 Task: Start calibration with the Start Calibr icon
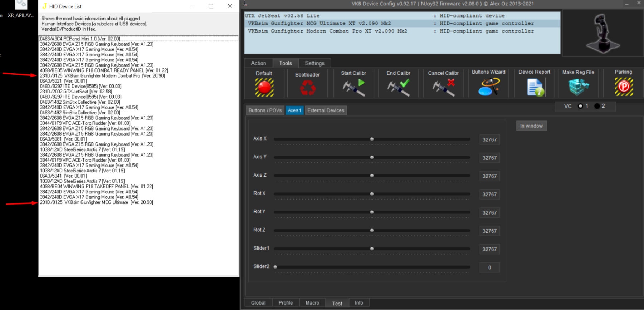coord(353,88)
